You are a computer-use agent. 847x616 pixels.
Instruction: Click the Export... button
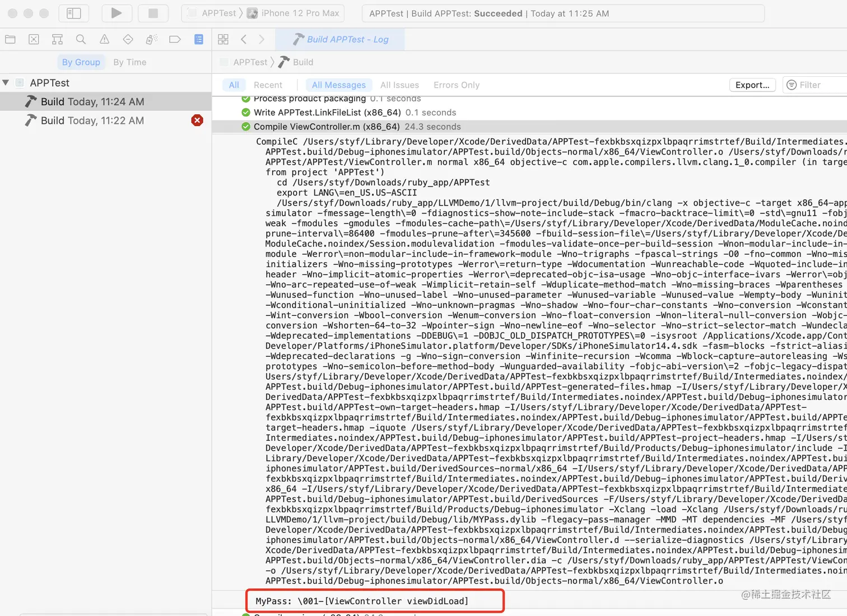752,85
